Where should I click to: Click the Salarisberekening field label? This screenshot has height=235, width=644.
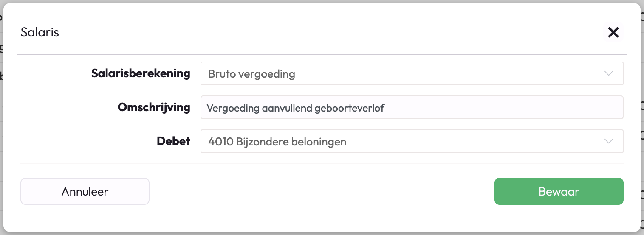click(x=141, y=73)
